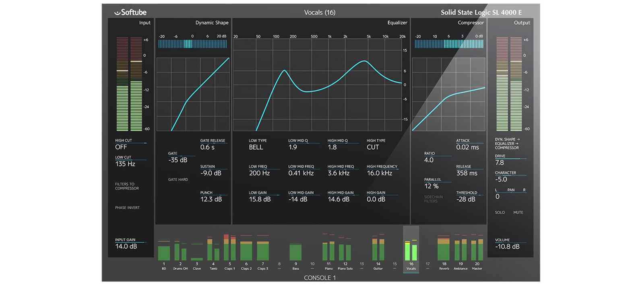The image size is (644, 285).
Task: Click the Release 358 ms value
Action: click(466, 173)
